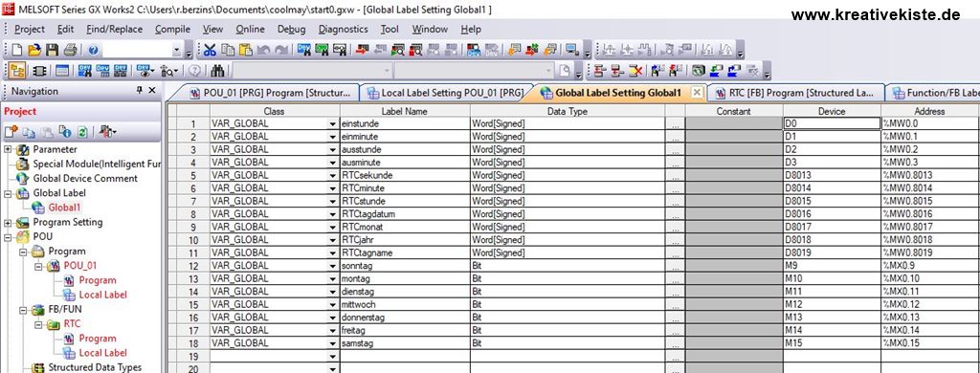Close the Global Label Setting Global1 tab

[x=698, y=93]
